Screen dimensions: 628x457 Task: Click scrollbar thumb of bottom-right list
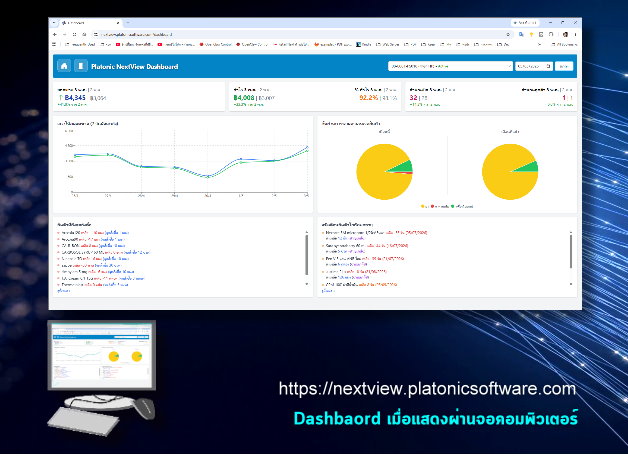(571, 251)
